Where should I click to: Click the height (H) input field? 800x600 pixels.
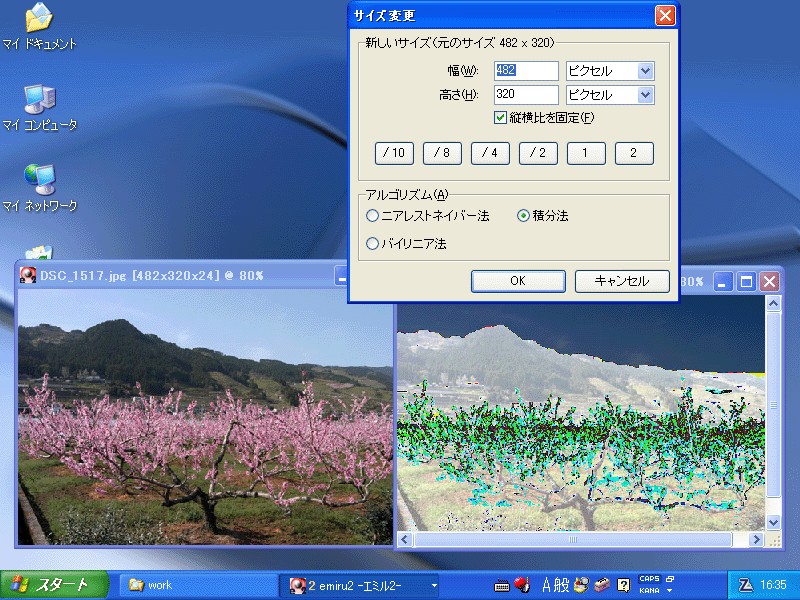click(526, 94)
